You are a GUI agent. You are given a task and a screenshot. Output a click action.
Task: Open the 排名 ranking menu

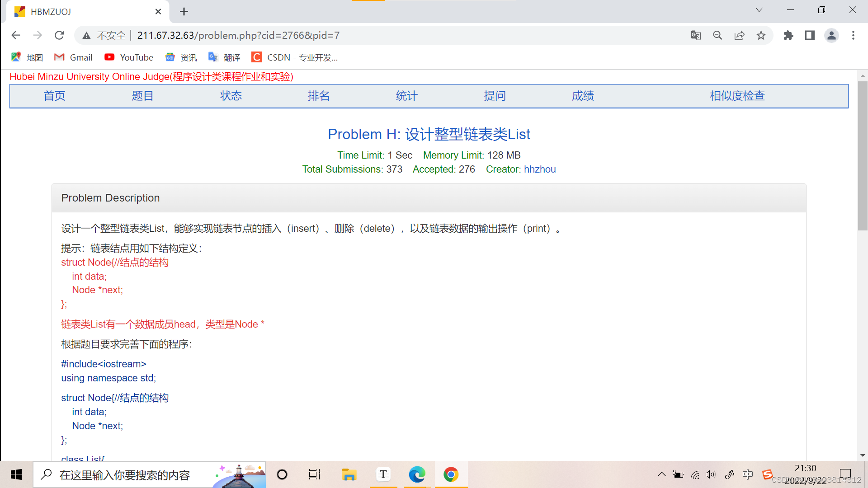coord(319,96)
